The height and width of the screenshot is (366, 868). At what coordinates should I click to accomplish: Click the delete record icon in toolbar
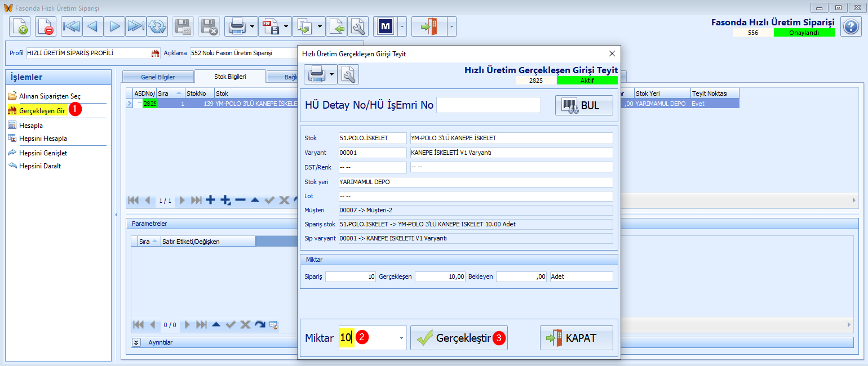click(x=46, y=26)
